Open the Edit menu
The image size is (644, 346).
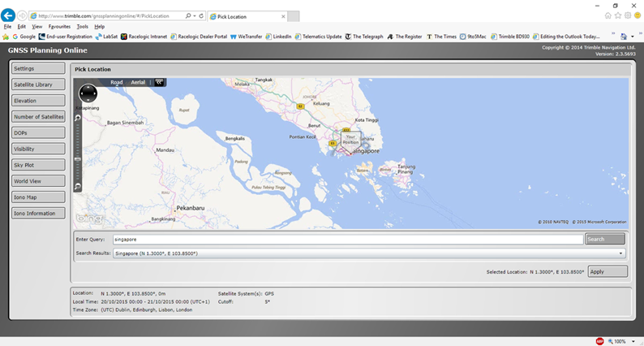(x=21, y=26)
